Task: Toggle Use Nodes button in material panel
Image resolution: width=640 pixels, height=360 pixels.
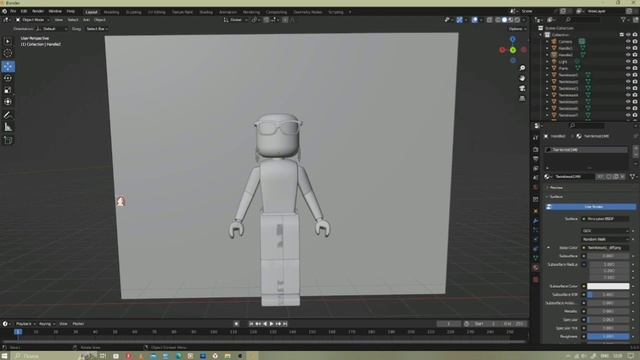Action: (x=591, y=207)
